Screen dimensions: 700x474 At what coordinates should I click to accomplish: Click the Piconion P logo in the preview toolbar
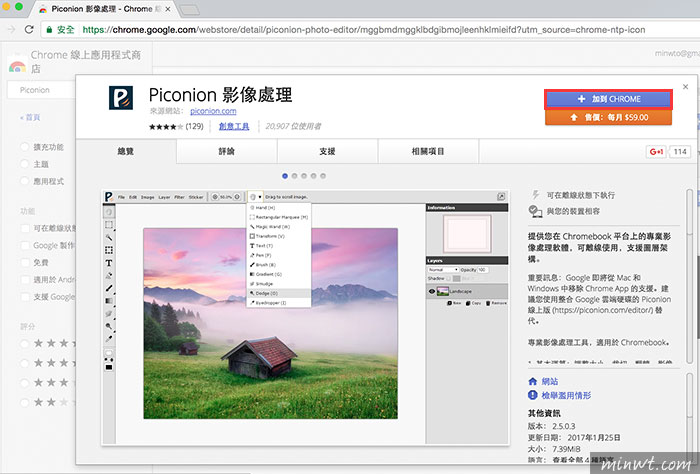coord(108,196)
